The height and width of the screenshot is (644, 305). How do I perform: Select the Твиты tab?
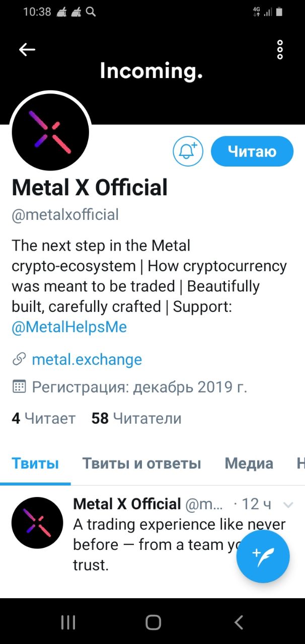(x=35, y=463)
